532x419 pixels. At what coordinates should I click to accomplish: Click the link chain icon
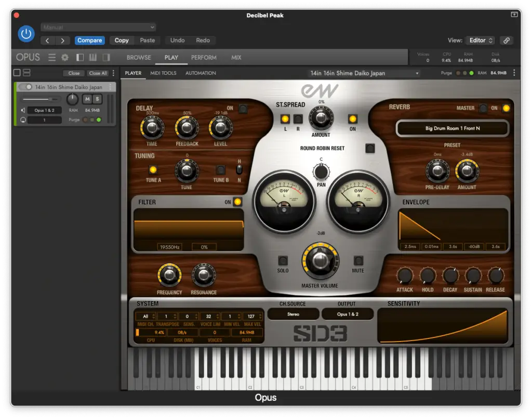506,41
